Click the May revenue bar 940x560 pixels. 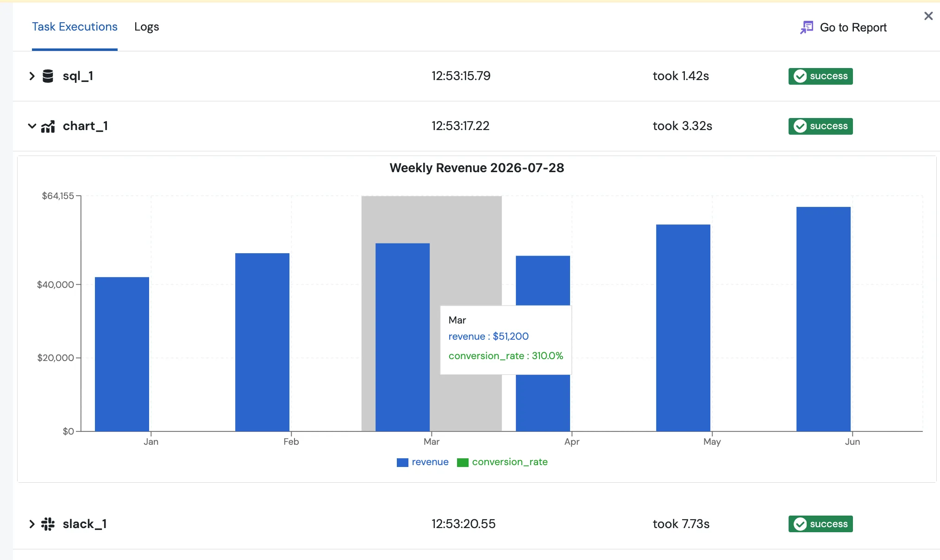683,328
